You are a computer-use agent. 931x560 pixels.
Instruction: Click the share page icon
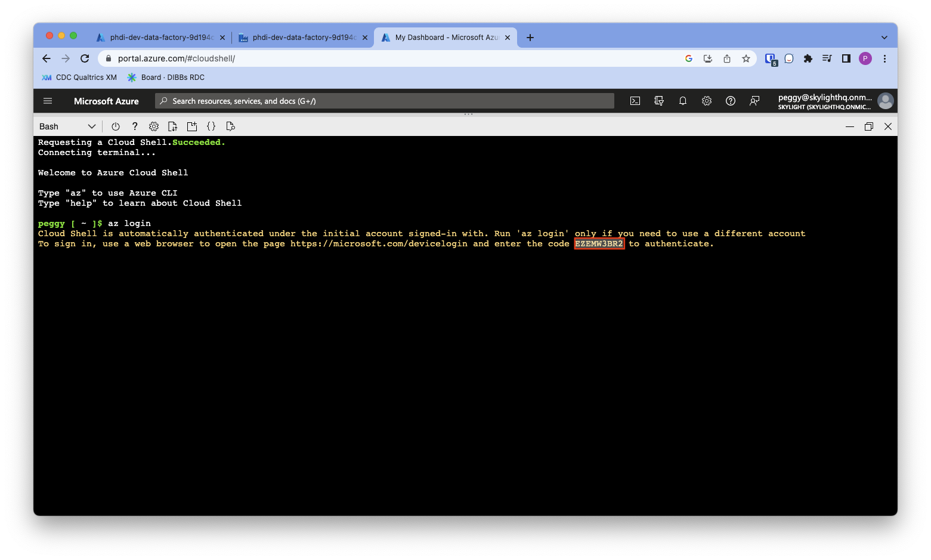point(727,58)
